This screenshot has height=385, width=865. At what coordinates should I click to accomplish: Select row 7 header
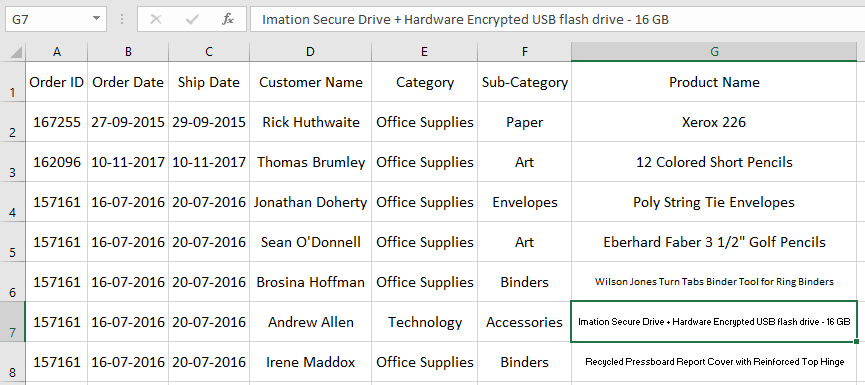(x=13, y=322)
